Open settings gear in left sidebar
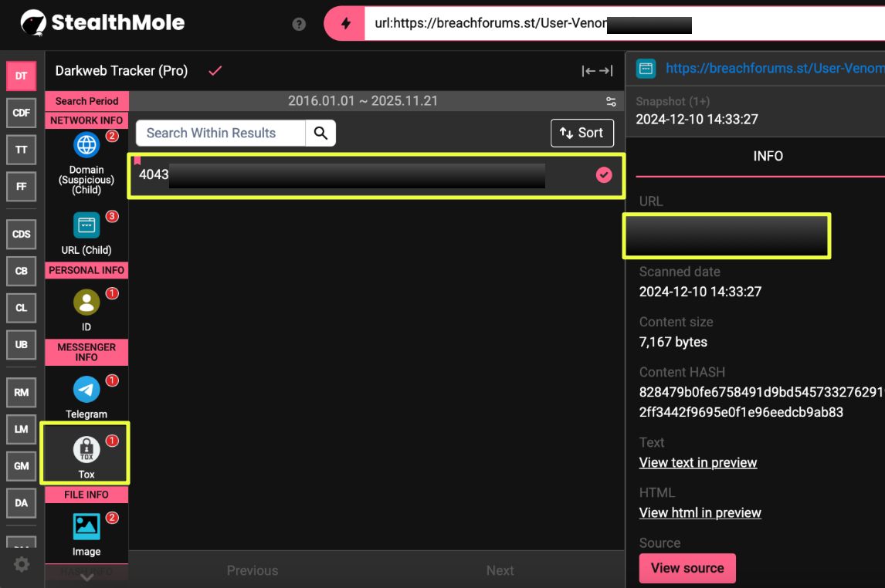This screenshot has width=885, height=588. 22,564
